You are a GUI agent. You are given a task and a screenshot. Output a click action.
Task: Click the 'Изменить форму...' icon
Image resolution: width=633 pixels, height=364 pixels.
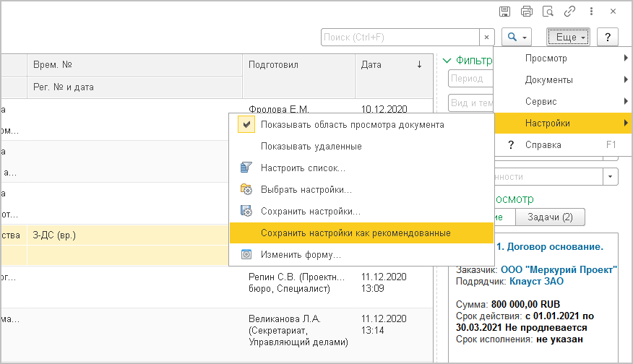246,255
